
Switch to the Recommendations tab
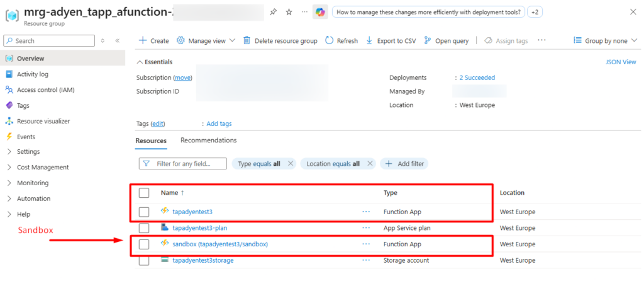[x=208, y=140]
